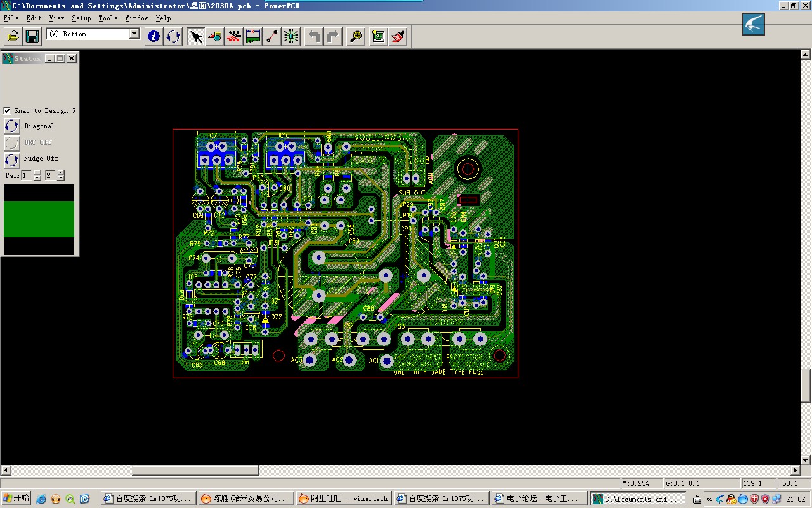Screen dimensions: 812x508
Task: Increase the first Pair layer value
Action: pyautogui.click(x=37, y=173)
